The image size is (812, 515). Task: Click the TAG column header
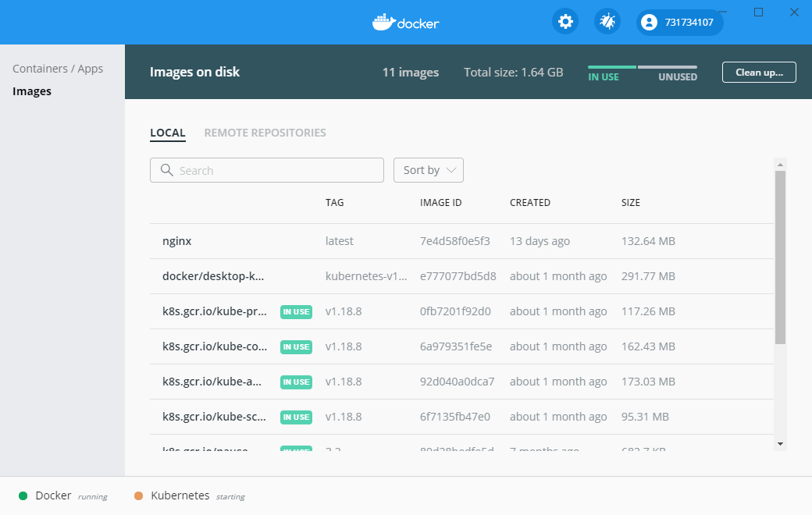click(x=334, y=203)
